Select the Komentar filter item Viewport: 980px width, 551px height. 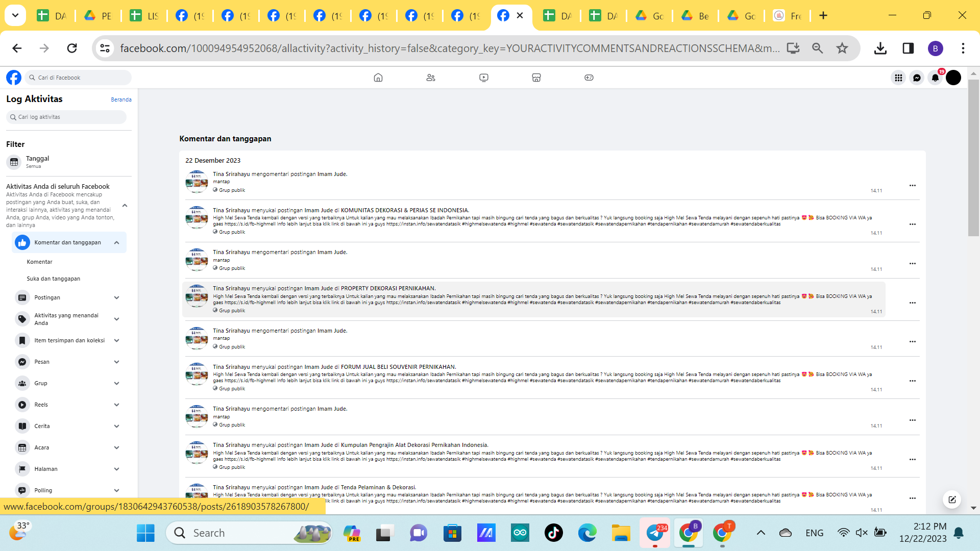click(40, 262)
